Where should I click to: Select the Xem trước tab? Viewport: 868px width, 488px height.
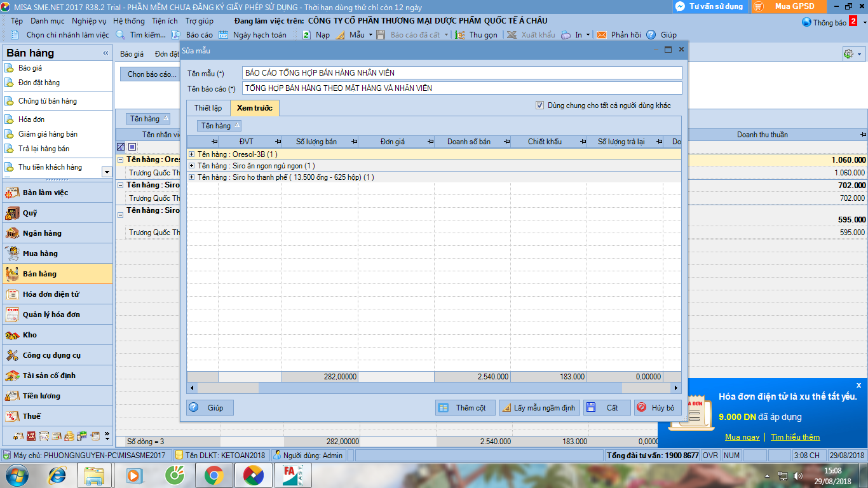coord(255,108)
